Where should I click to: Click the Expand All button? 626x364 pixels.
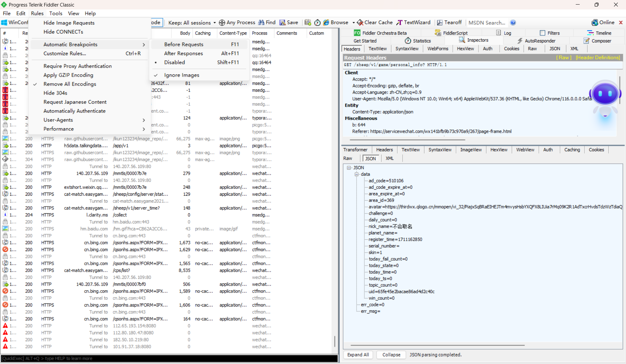pyautogui.click(x=358, y=355)
